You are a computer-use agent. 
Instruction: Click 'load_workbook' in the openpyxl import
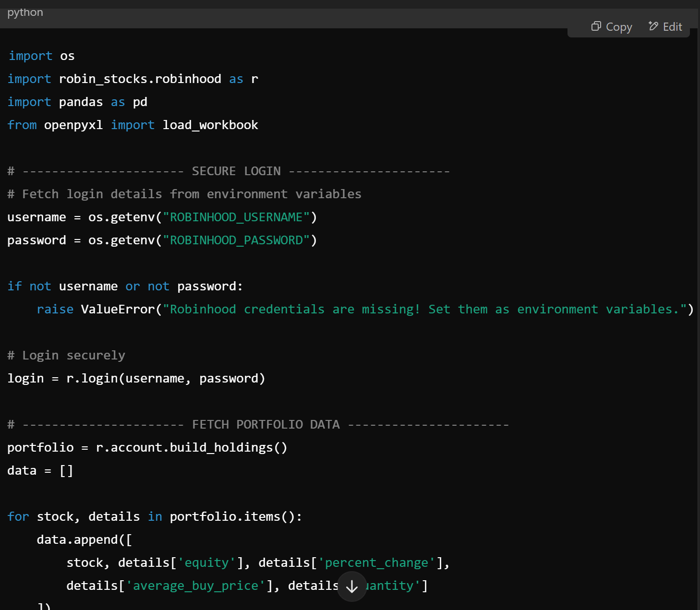[x=210, y=125]
